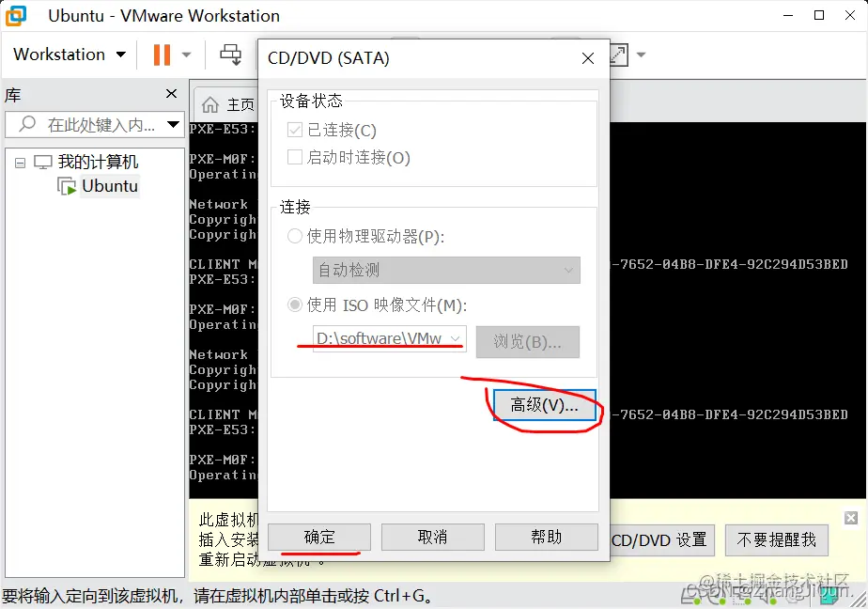Viewport: 868px width, 609px height.
Task: Dismiss the yellow notification bar close icon
Action: click(851, 518)
